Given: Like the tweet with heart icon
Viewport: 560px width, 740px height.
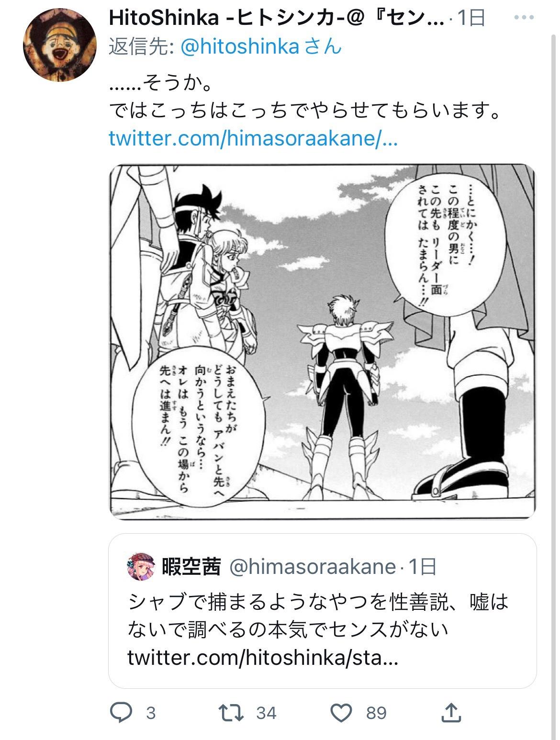Looking at the screenshot, I should click(342, 713).
